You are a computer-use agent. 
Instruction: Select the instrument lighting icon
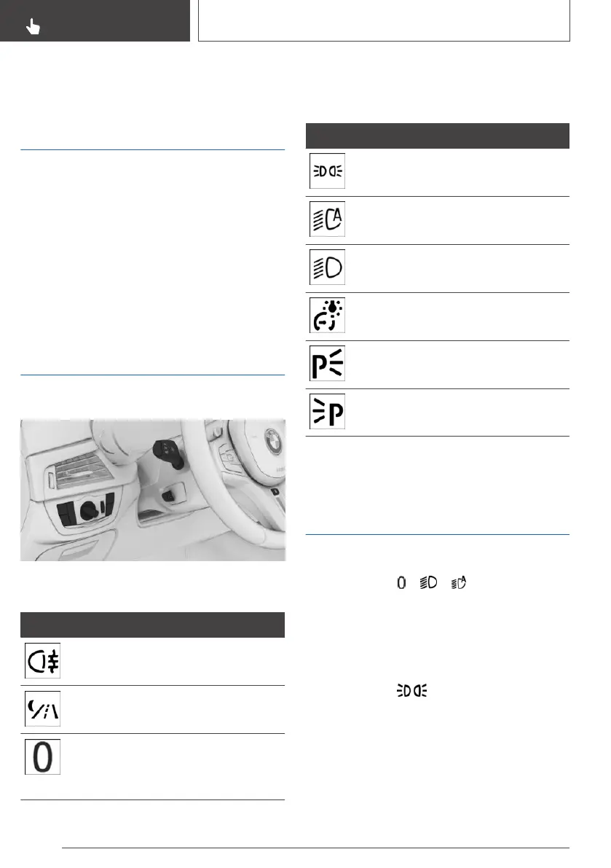(327, 316)
